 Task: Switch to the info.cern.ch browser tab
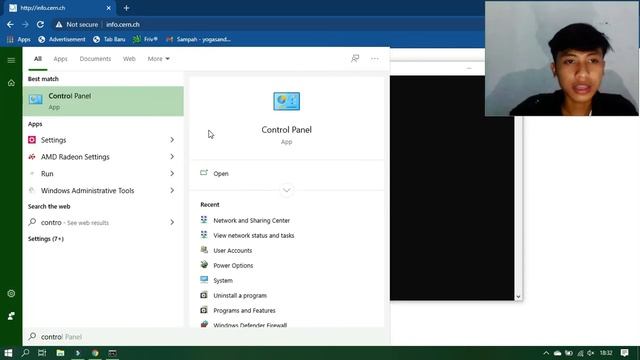[x=59, y=8]
